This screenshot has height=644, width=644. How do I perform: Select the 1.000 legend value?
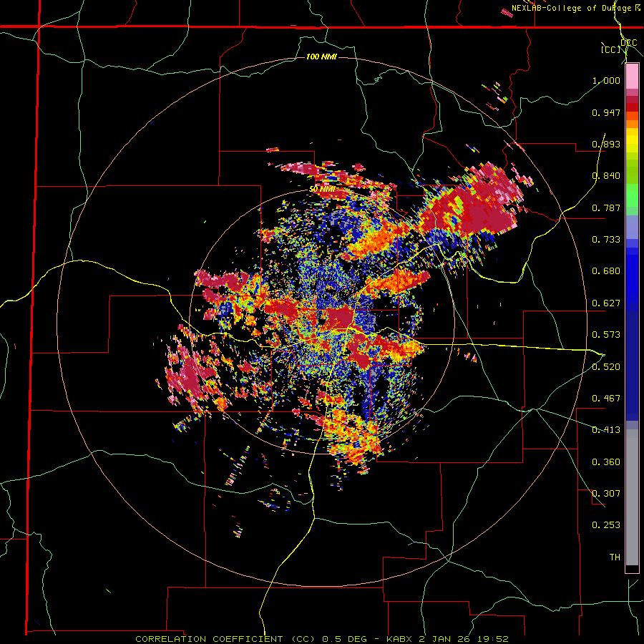coord(606,80)
